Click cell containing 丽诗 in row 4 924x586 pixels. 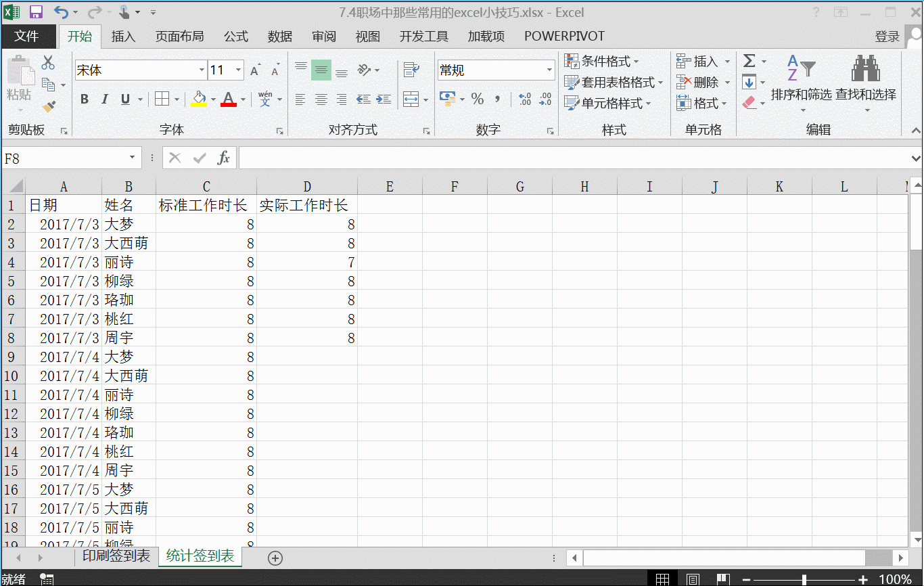click(129, 262)
